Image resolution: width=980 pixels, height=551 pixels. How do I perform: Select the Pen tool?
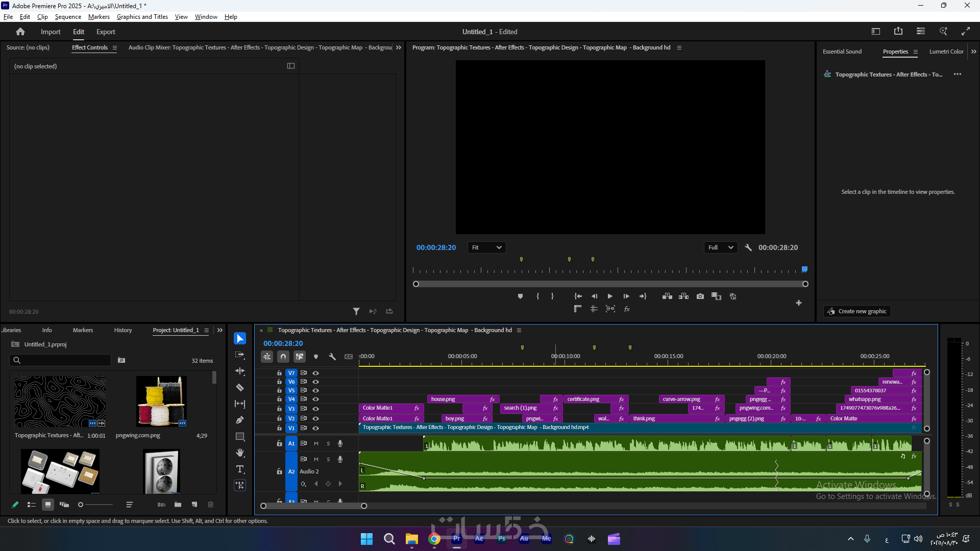239,420
